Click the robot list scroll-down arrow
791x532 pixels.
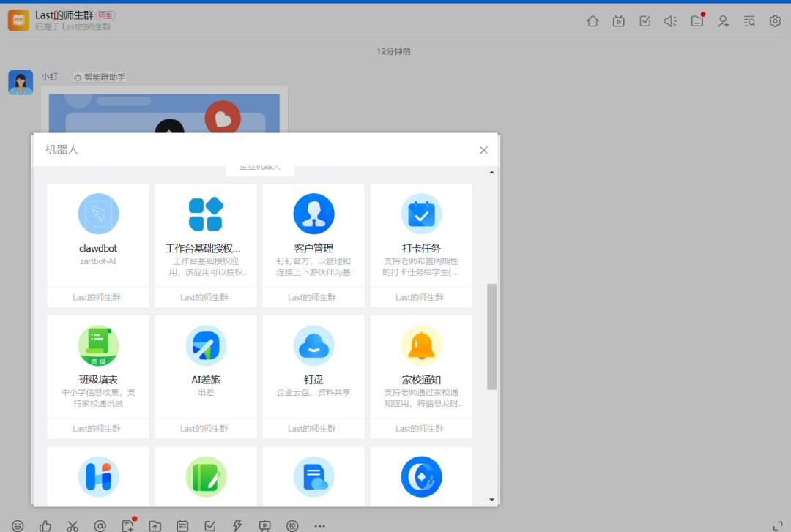pos(491,500)
